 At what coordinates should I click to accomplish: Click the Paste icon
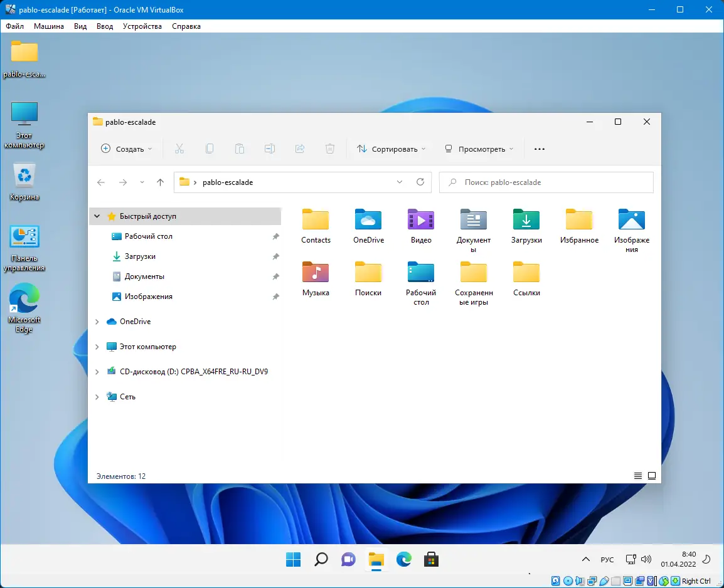240,149
